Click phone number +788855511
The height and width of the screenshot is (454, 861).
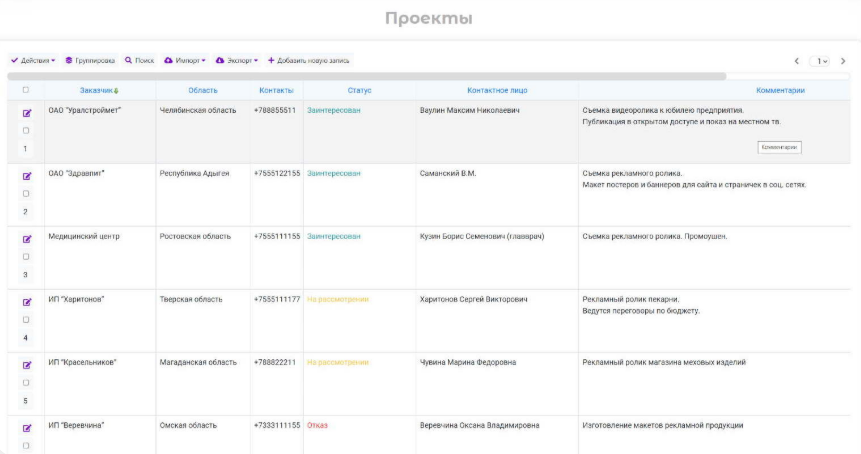275,110
